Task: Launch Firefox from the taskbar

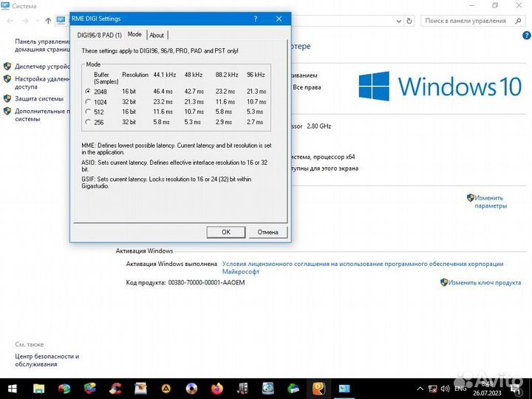Action: point(216,388)
